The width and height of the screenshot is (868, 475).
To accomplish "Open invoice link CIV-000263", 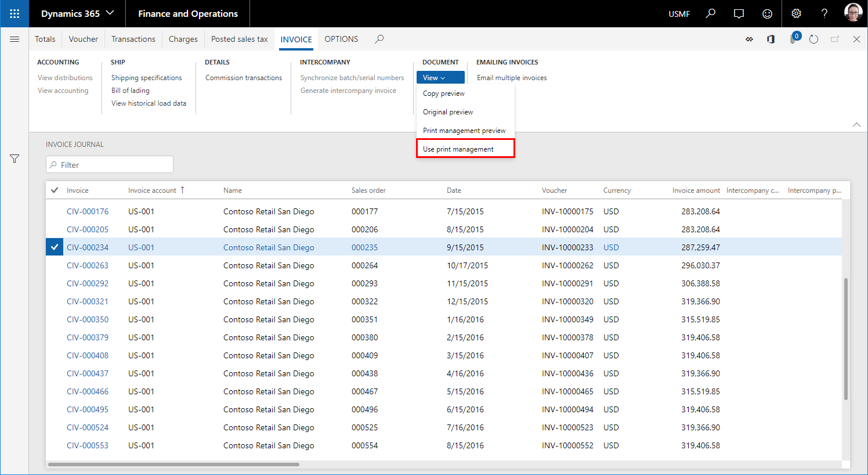I will point(88,265).
